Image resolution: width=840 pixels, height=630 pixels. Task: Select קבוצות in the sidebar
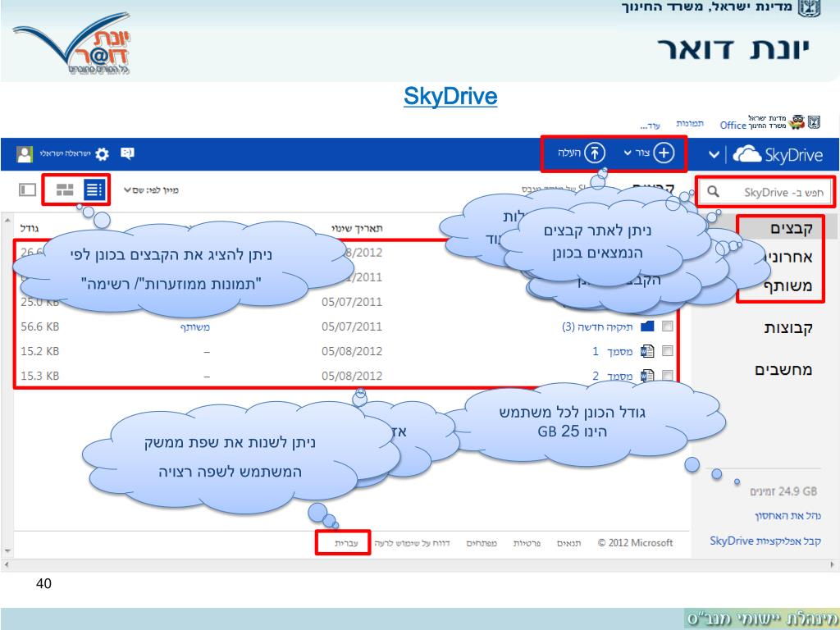coord(788,328)
